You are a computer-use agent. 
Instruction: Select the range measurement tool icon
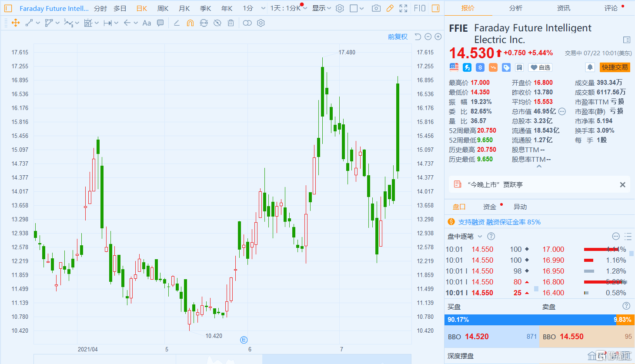tap(107, 23)
